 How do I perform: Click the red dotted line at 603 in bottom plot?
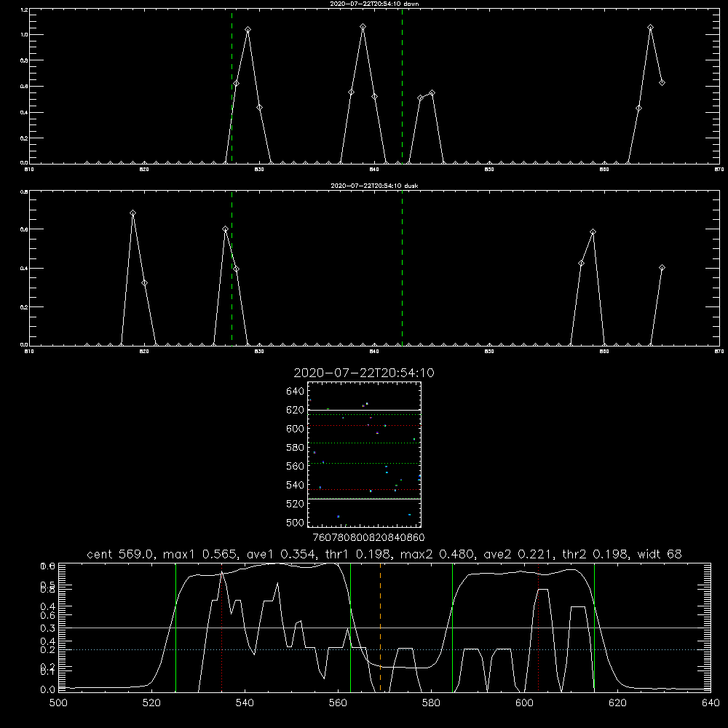(539, 627)
